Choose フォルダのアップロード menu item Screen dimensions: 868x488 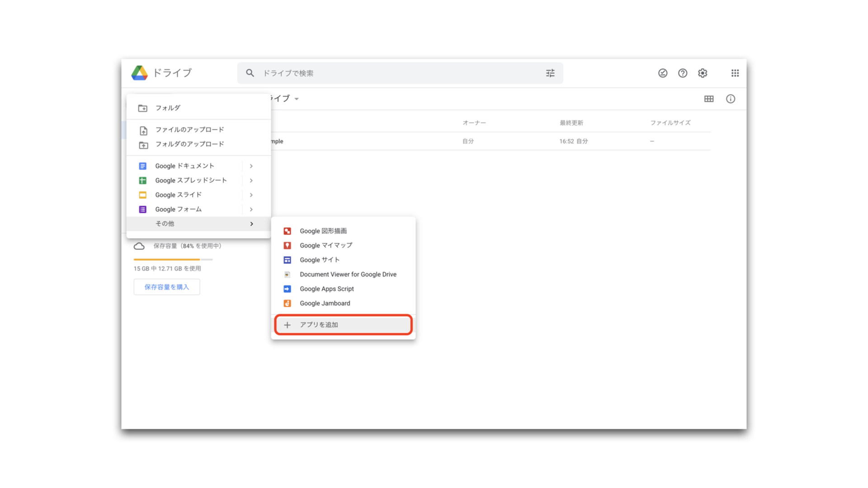pos(199,144)
